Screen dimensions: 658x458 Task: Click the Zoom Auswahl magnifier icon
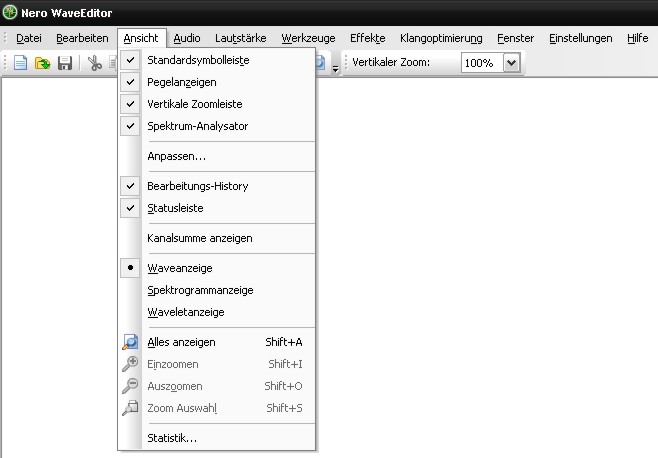coord(130,408)
